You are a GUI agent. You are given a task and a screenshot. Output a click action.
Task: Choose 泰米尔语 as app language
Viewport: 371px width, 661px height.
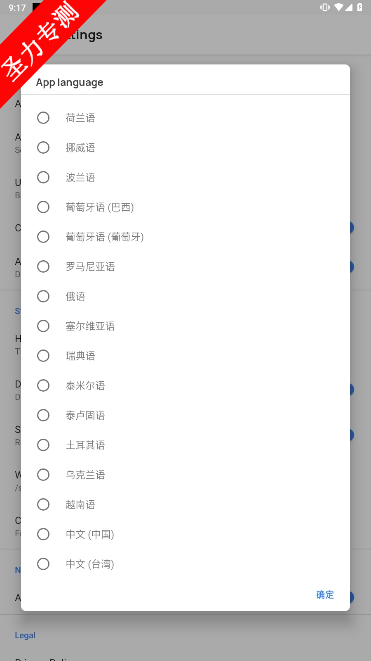pos(186,385)
